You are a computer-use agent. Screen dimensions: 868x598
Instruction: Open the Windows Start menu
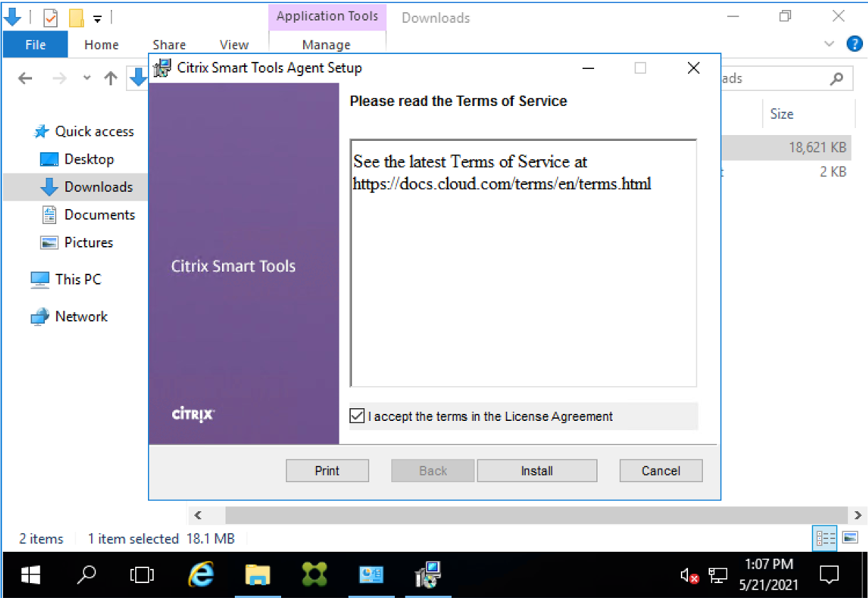click(x=30, y=575)
